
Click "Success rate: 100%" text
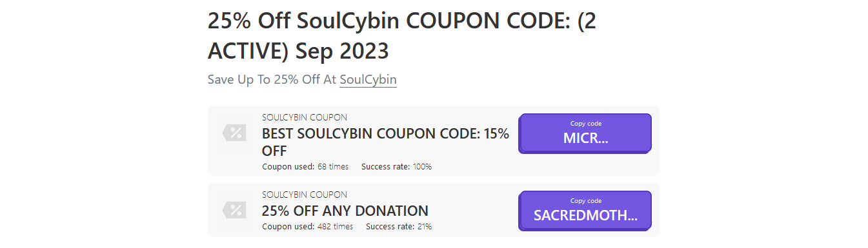396,167
